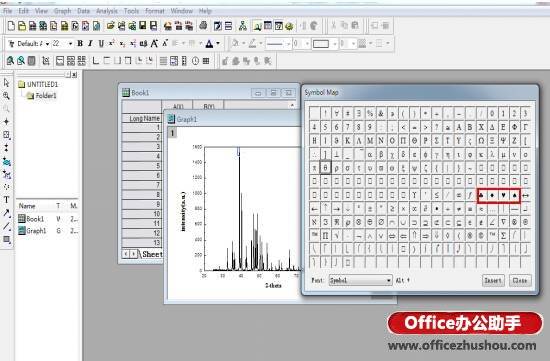Click the Close button in Symbol Map

520,280
